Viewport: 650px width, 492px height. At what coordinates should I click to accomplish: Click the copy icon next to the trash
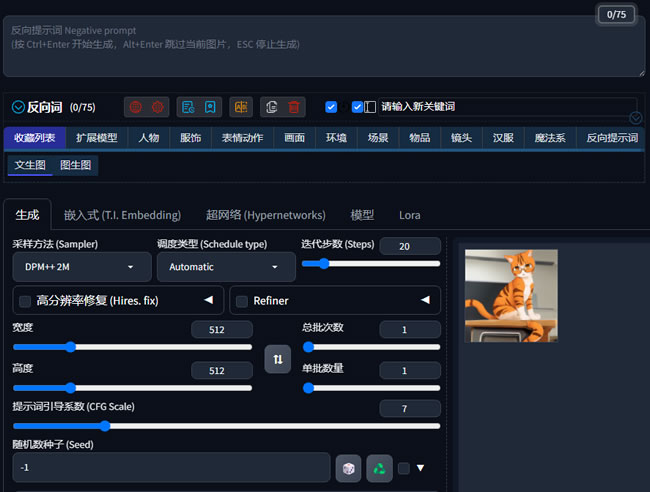click(x=272, y=107)
